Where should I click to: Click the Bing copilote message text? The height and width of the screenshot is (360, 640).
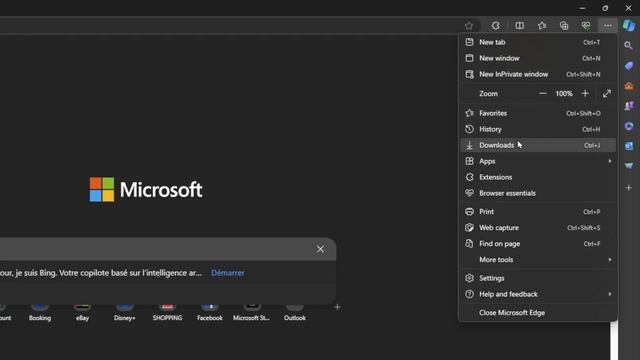[x=101, y=273]
